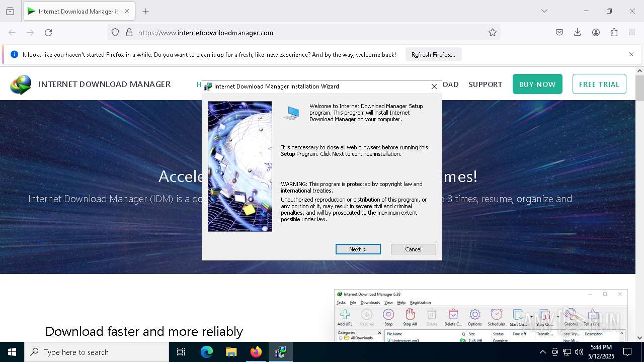Select the IDM installer taskbar icon
644x362 pixels.
point(280,352)
